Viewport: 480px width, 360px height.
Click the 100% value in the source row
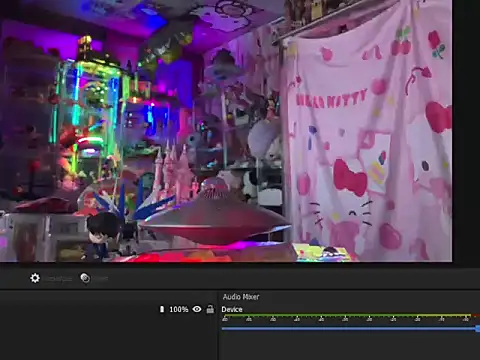pos(179,310)
